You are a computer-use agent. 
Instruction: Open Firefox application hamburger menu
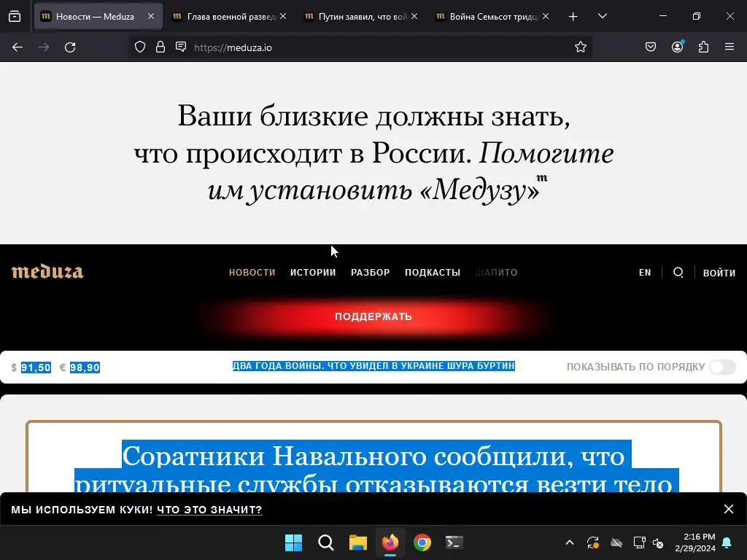(729, 47)
